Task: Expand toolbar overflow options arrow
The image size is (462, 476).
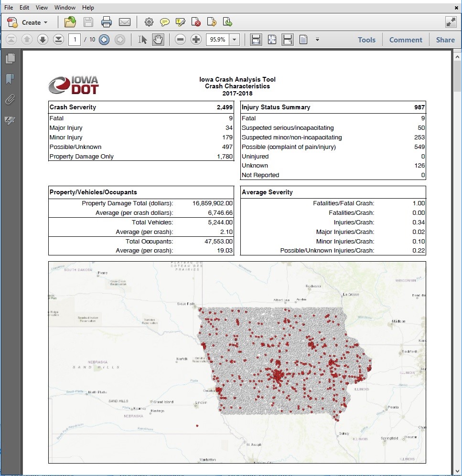Action: [x=317, y=40]
